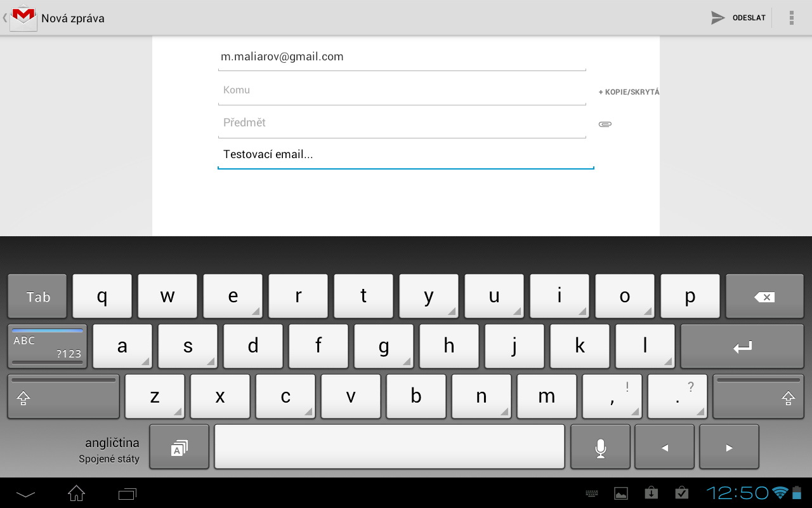
Task: Toggle caps with the right Shift key
Action: click(758, 396)
